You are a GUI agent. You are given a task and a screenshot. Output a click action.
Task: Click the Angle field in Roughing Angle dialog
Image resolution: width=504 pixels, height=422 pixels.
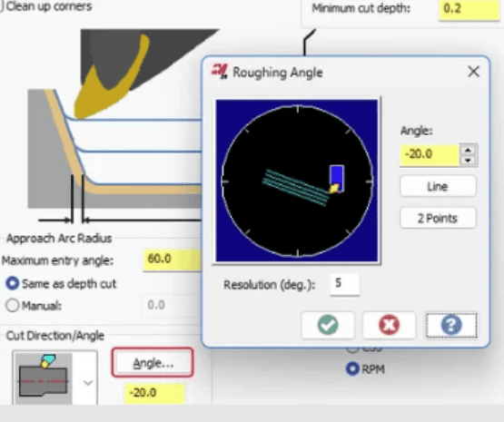click(x=430, y=155)
